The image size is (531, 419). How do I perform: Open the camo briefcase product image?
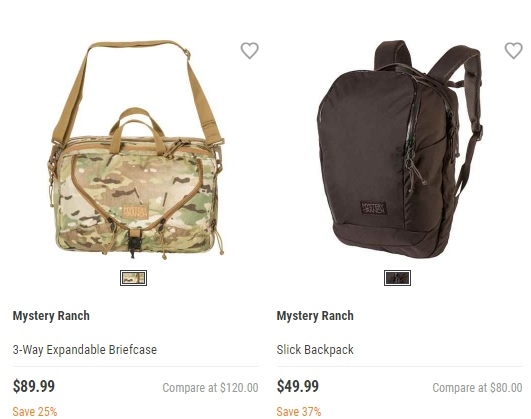[x=135, y=150]
